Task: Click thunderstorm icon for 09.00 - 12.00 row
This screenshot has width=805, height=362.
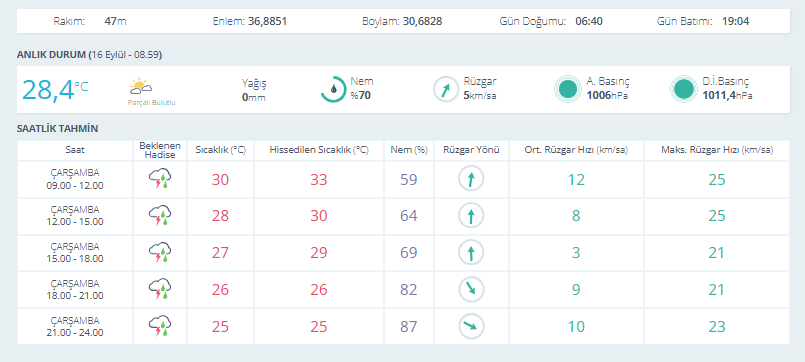Action: pos(160,180)
